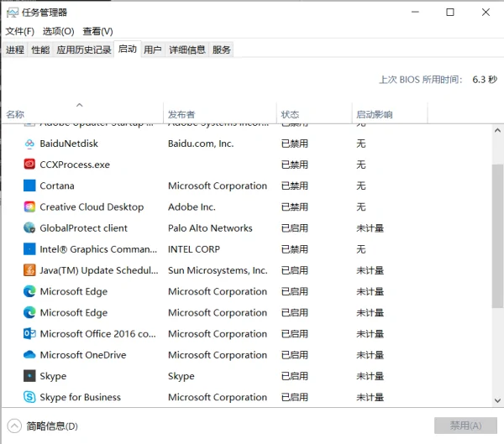Select the Creative Cloud Desktop icon

[29, 207]
